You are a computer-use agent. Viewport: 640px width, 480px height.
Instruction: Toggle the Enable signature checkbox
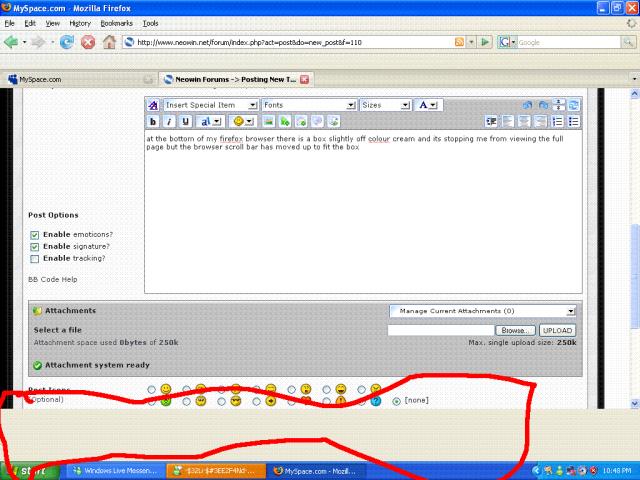coord(34,247)
